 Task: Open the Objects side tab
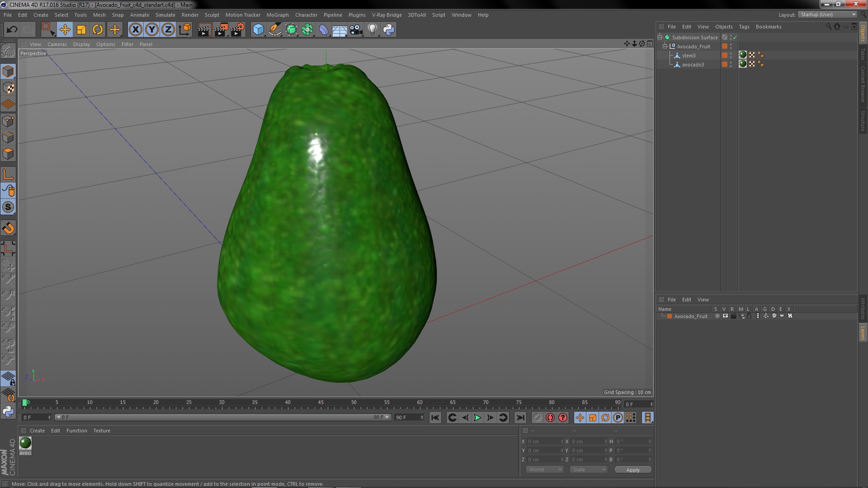point(863,33)
